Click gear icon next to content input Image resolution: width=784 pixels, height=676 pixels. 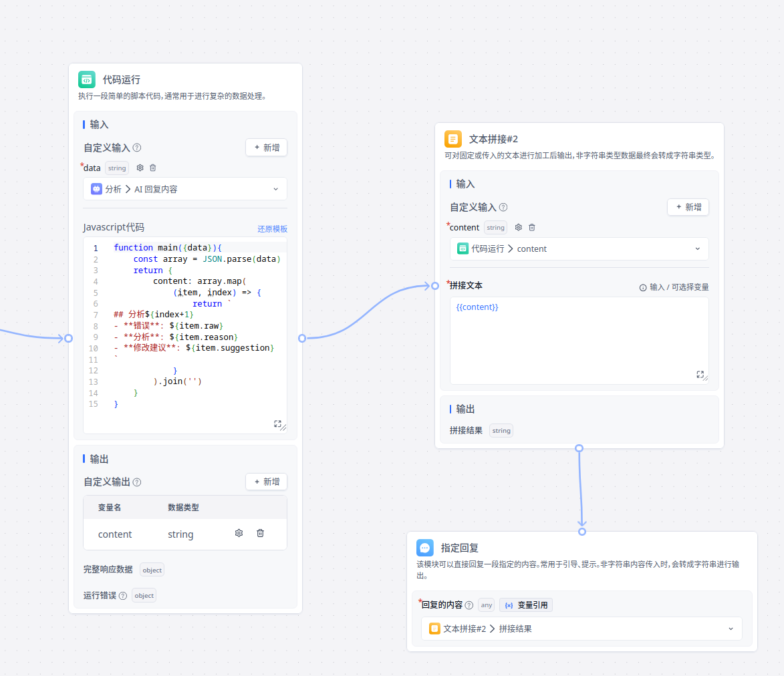[518, 227]
